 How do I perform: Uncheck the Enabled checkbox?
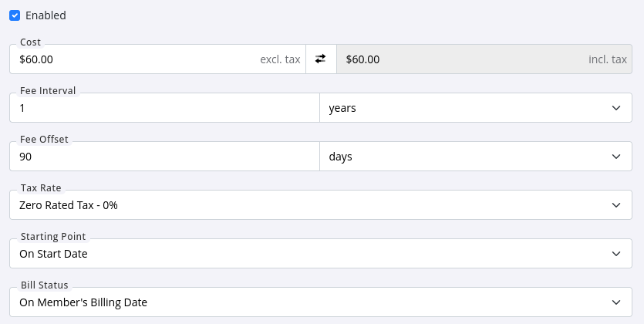15,15
